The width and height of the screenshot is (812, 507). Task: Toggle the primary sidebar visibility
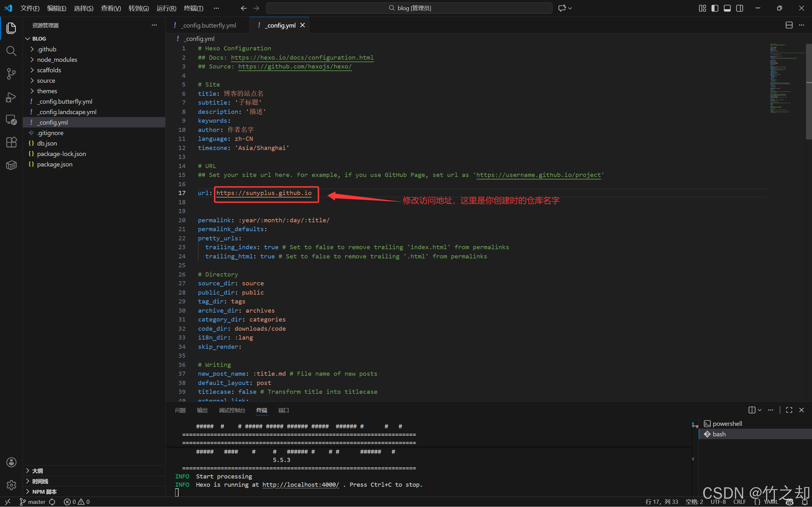point(715,8)
